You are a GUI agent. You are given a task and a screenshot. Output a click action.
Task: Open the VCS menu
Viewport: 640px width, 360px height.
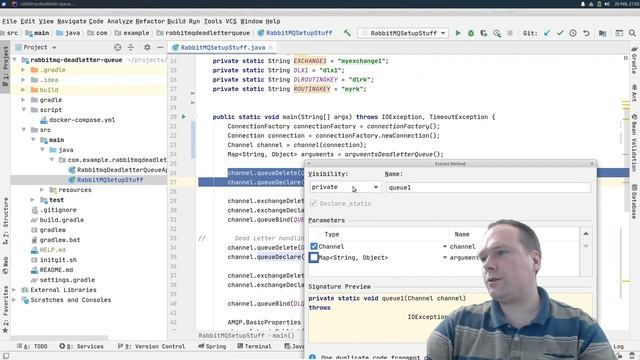coord(231,21)
